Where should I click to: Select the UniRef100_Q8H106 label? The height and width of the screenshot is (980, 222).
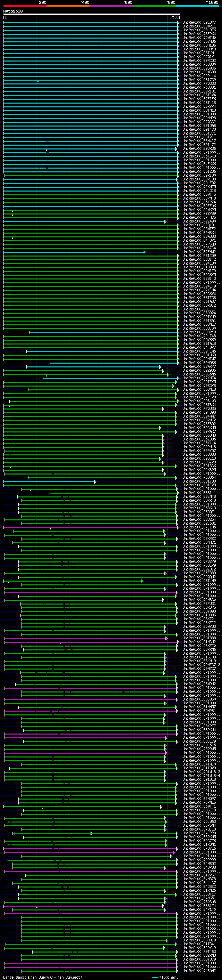(199, 45)
